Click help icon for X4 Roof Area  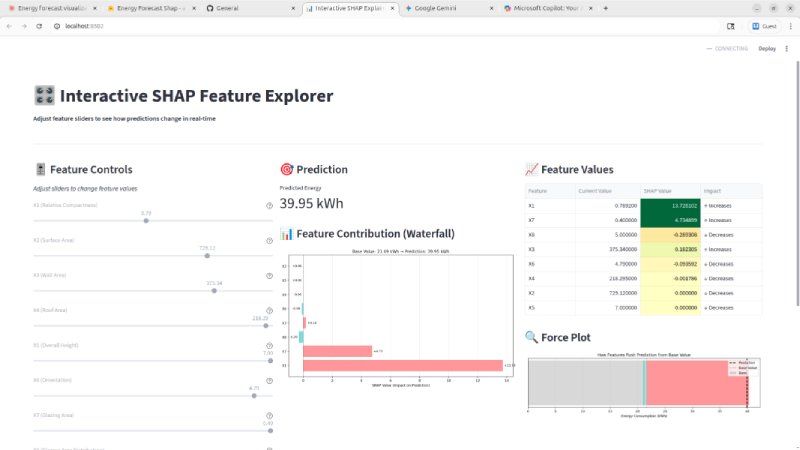(269, 311)
